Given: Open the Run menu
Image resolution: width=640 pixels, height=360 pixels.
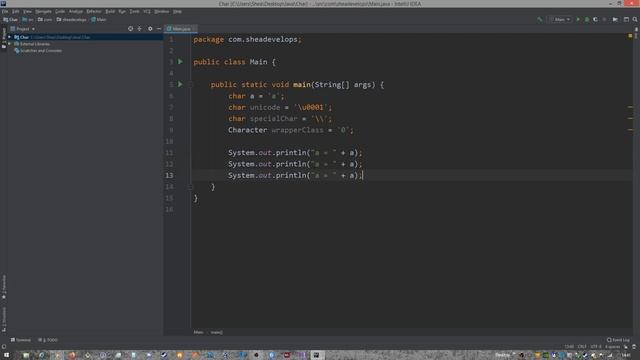Looking at the screenshot, I should coord(122,11).
